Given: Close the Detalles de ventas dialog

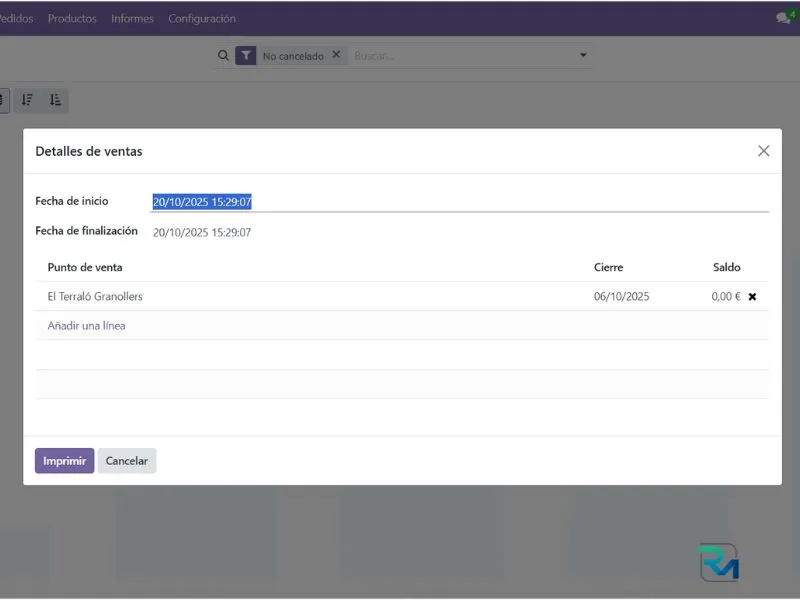Looking at the screenshot, I should pyautogui.click(x=763, y=151).
